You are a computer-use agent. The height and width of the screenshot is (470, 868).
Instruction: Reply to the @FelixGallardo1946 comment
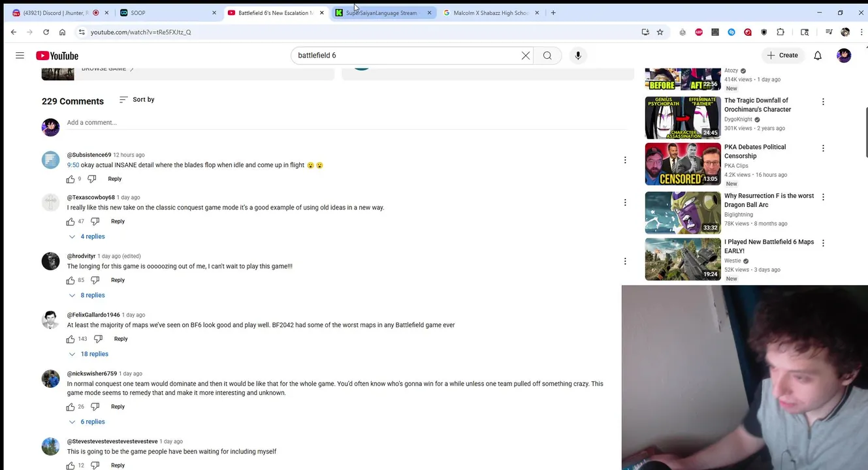tap(121, 339)
